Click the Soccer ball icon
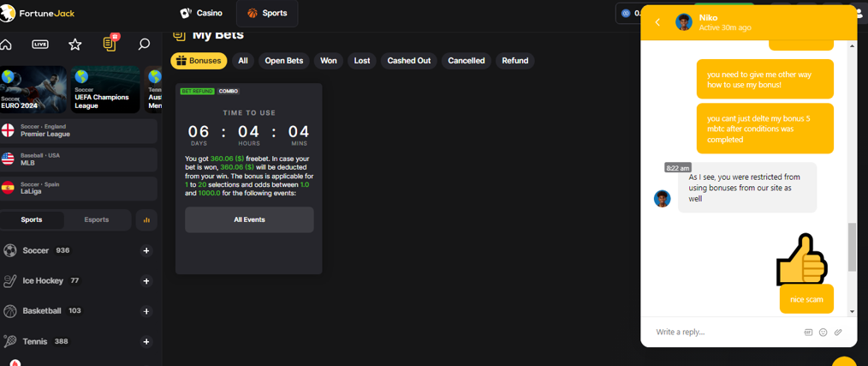868x366 pixels. (9, 250)
